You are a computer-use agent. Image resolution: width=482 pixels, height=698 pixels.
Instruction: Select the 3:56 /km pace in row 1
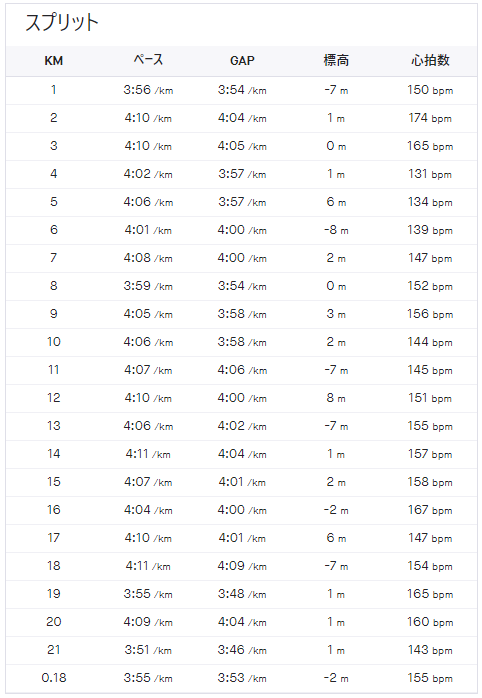click(148, 90)
